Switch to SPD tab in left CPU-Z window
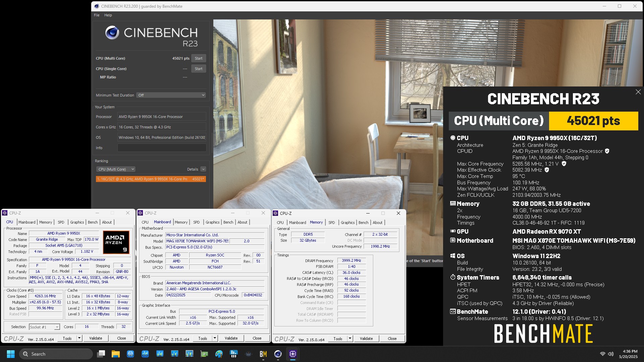The height and width of the screenshot is (362, 644). point(61,222)
